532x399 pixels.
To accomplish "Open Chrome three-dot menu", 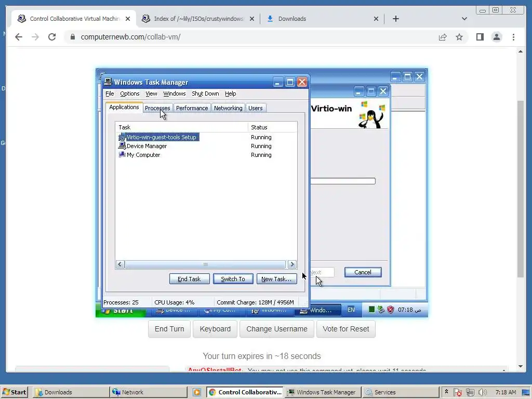I will [x=513, y=37].
